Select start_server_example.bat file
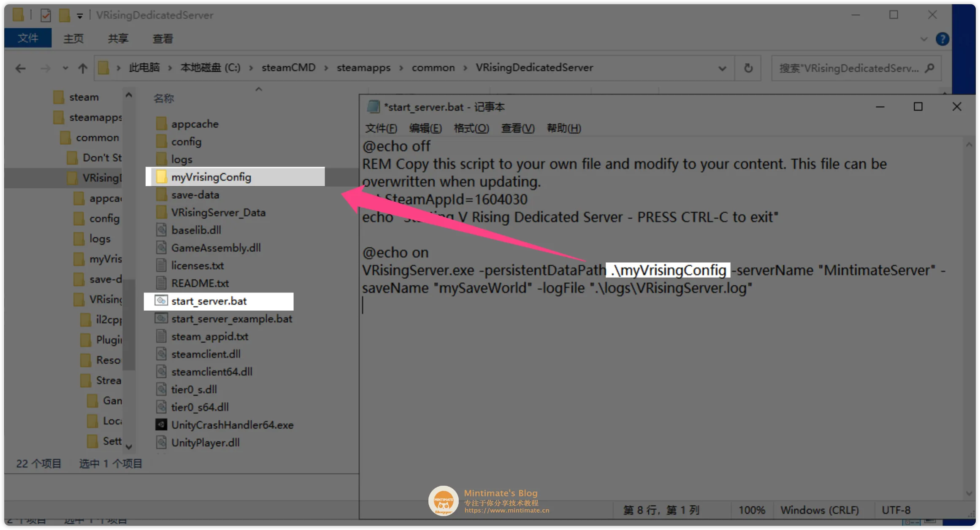 pyautogui.click(x=224, y=319)
